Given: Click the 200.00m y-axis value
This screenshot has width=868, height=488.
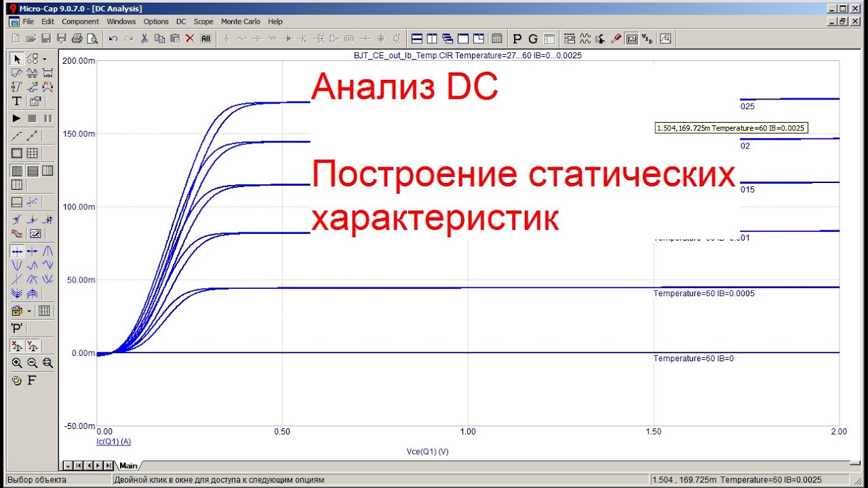Looking at the screenshot, I should [x=79, y=60].
